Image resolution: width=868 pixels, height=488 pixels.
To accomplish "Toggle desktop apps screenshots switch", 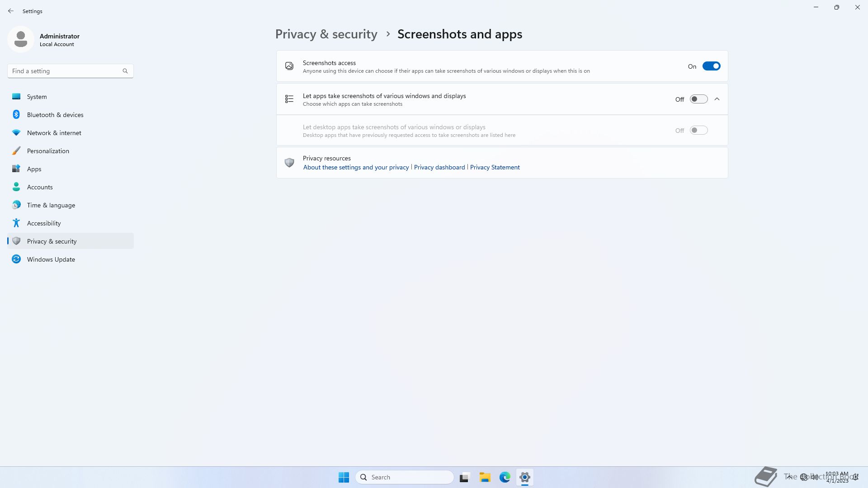I will coord(698,131).
